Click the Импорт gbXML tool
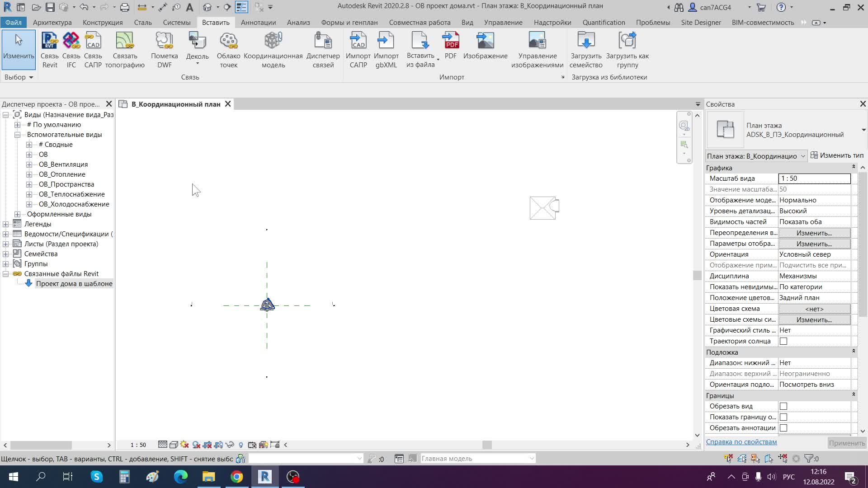The height and width of the screenshot is (488, 868). pyautogui.click(x=386, y=50)
